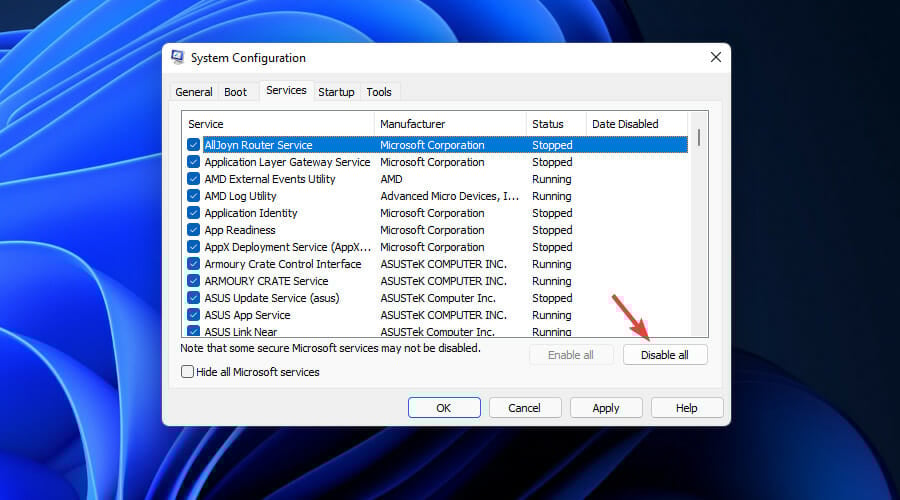
Task: Select AppX Deployment Service (AppX… name
Action: click(288, 247)
